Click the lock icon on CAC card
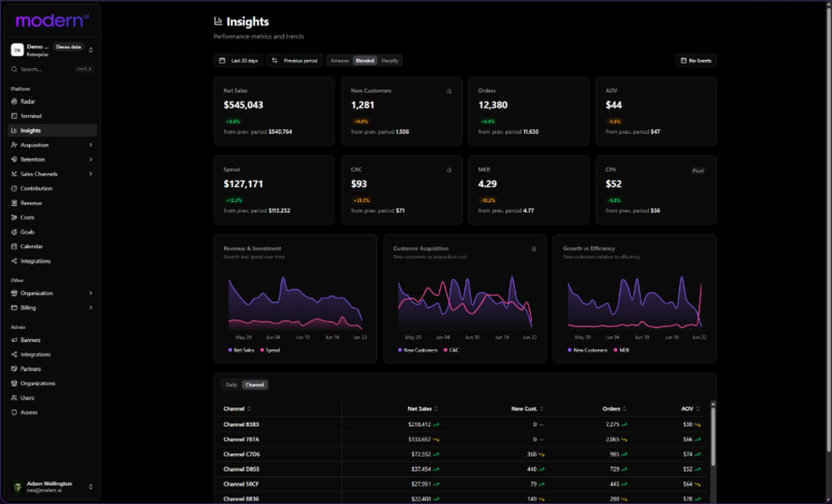 449,170
